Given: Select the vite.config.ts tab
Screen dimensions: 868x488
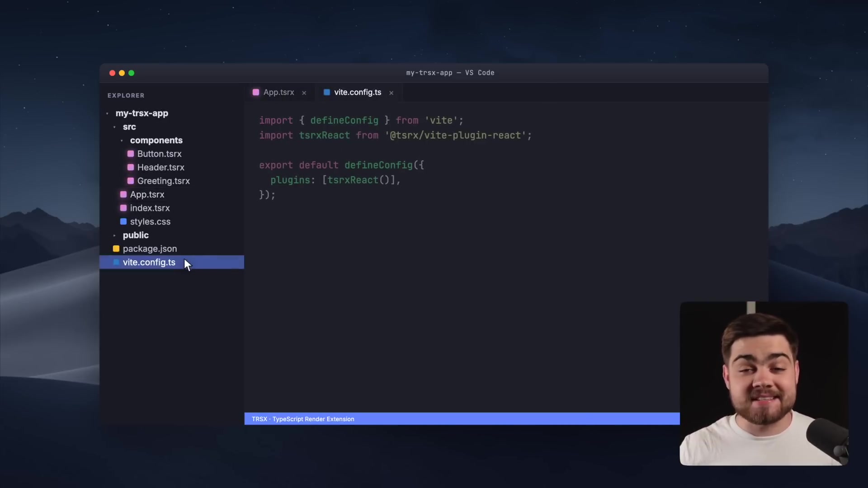Looking at the screenshot, I should 358,92.
